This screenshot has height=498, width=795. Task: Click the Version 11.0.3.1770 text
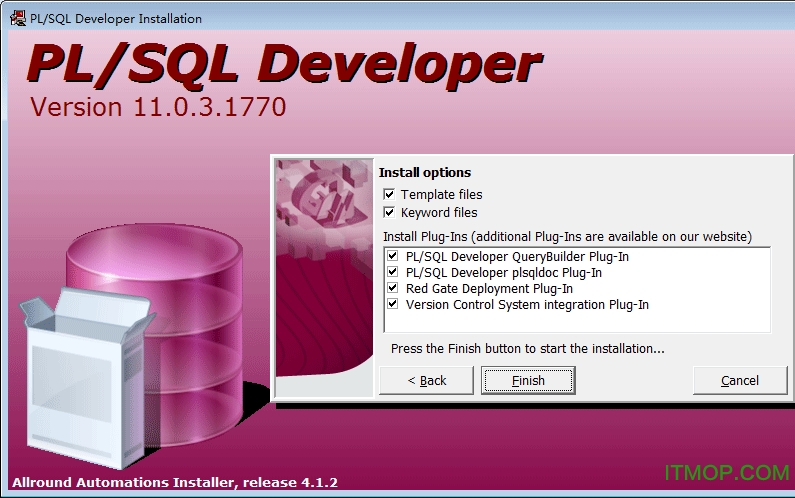158,107
